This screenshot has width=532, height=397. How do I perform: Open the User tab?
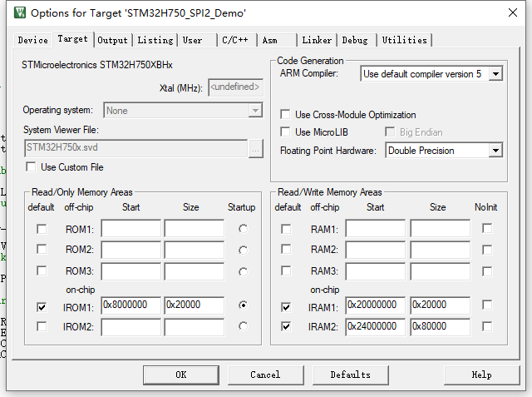[x=198, y=40]
